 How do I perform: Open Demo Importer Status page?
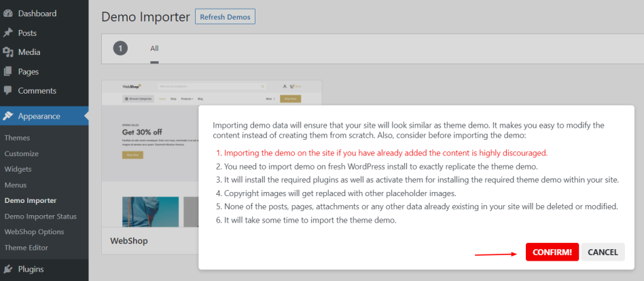click(x=40, y=217)
